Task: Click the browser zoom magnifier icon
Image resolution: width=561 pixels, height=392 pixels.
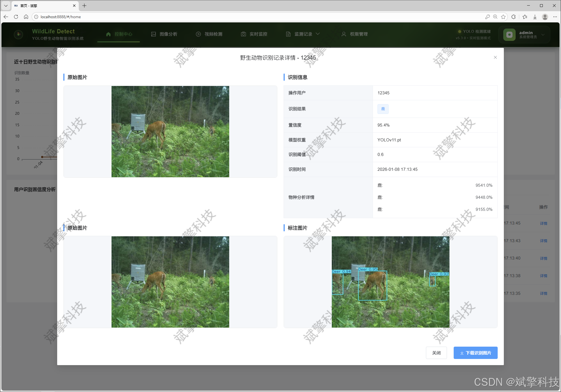Action: click(495, 17)
